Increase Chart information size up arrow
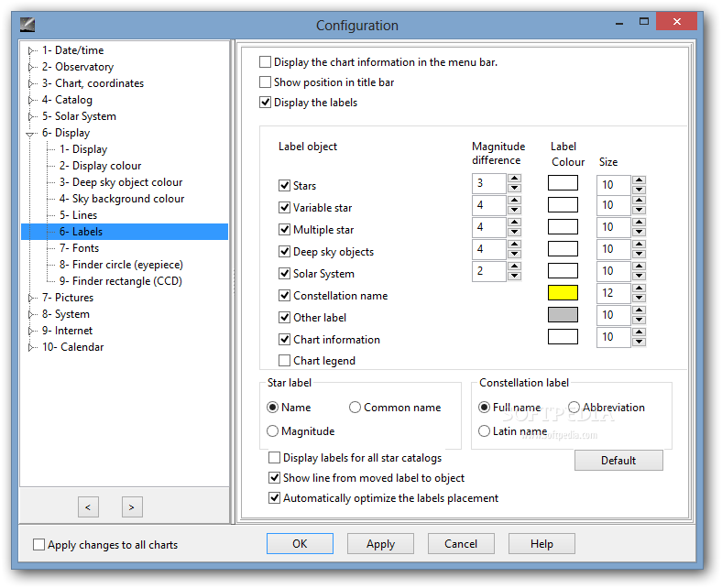This screenshot has width=722, height=588. (x=639, y=332)
